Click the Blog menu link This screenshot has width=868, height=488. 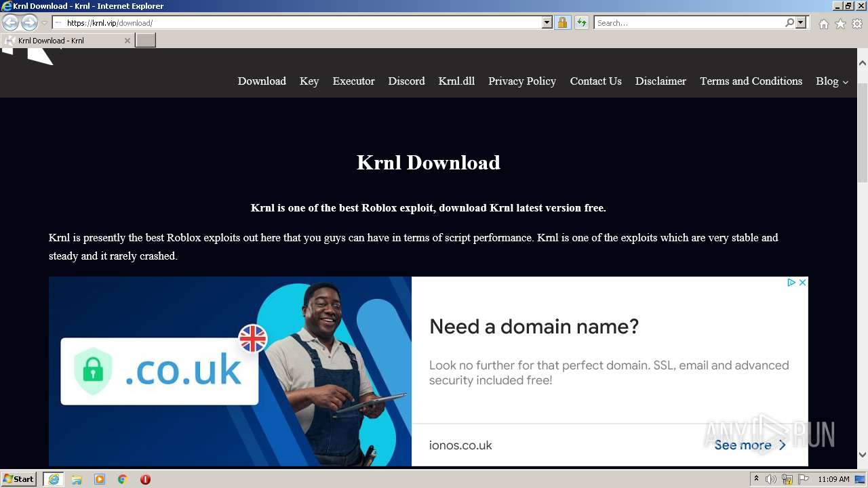[827, 81]
